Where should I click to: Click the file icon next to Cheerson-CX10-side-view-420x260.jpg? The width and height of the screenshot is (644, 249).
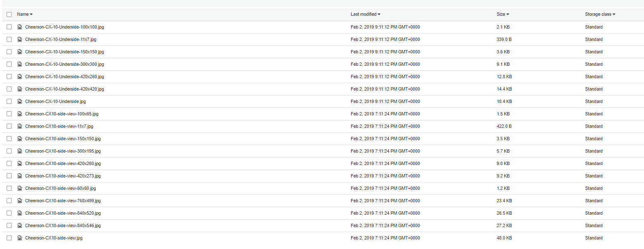pos(19,163)
